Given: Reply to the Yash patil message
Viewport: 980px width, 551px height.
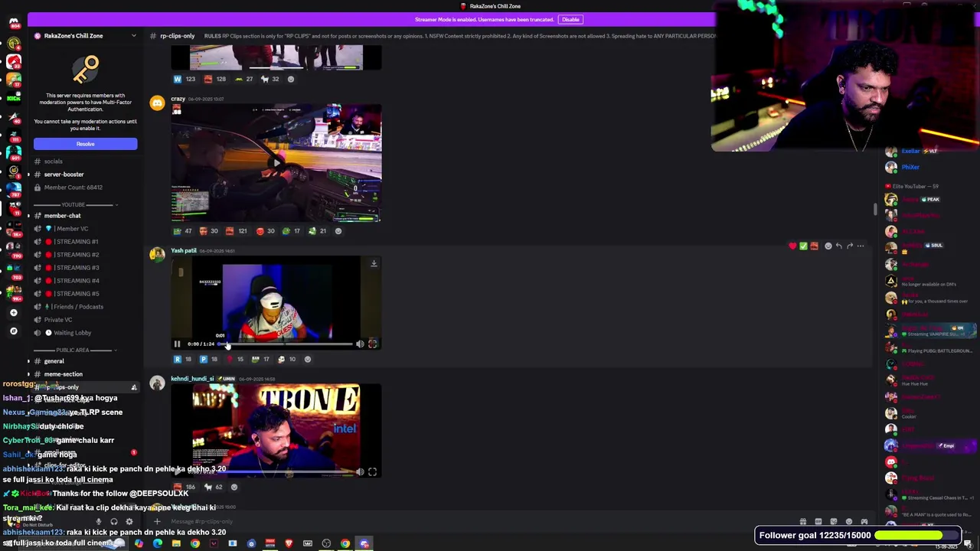Looking at the screenshot, I should pyautogui.click(x=838, y=246).
